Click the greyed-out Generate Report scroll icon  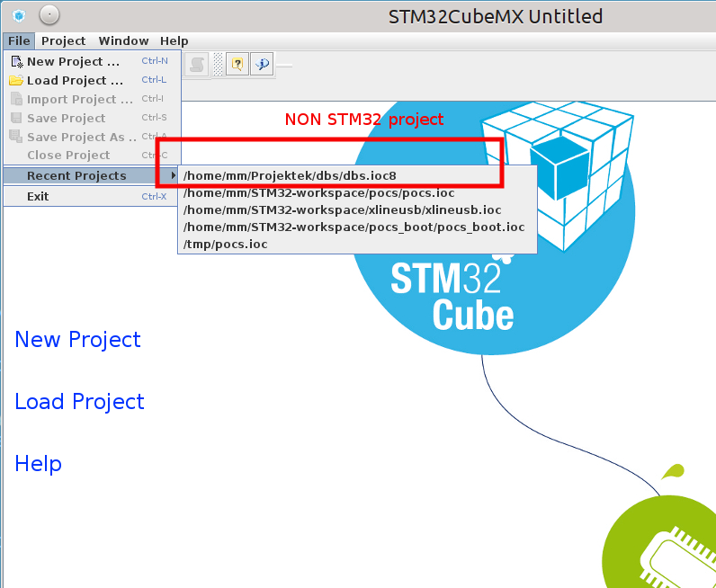tap(197, 64)
